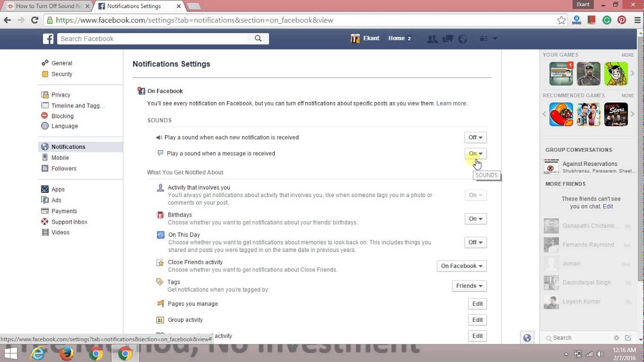The height and width of the screenshot is (362, 644).
Task: Click Home link in header
Action: point(396,38)
